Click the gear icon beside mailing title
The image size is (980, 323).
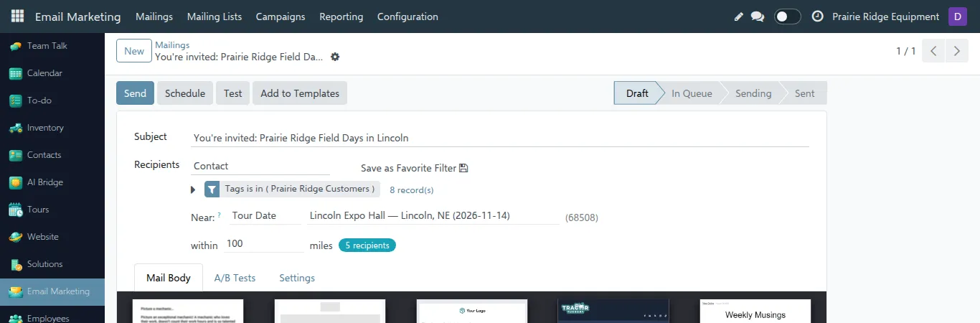click(335, 57)
